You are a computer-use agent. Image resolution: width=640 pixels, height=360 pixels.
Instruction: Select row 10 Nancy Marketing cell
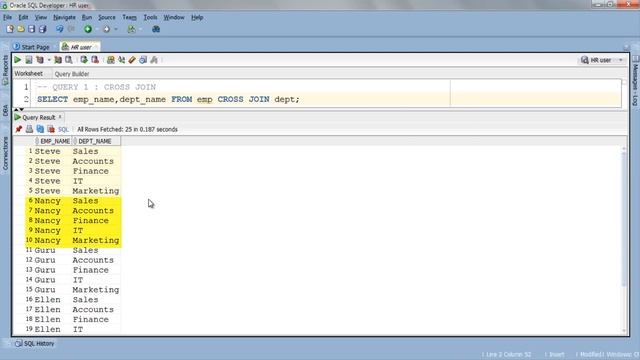coord(96,240)
